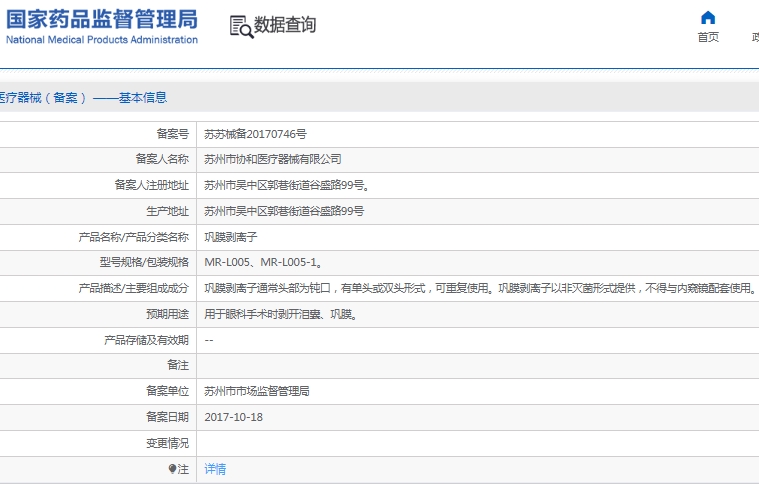Screen dimensions: 759x493
Task: Click the 备案人名称 field label
Action: coord(162,159)
